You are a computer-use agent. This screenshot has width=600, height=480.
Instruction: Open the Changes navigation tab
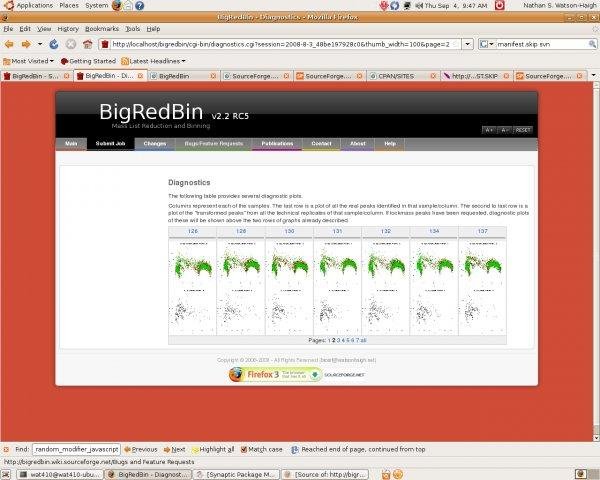click(x=155, y=144)
